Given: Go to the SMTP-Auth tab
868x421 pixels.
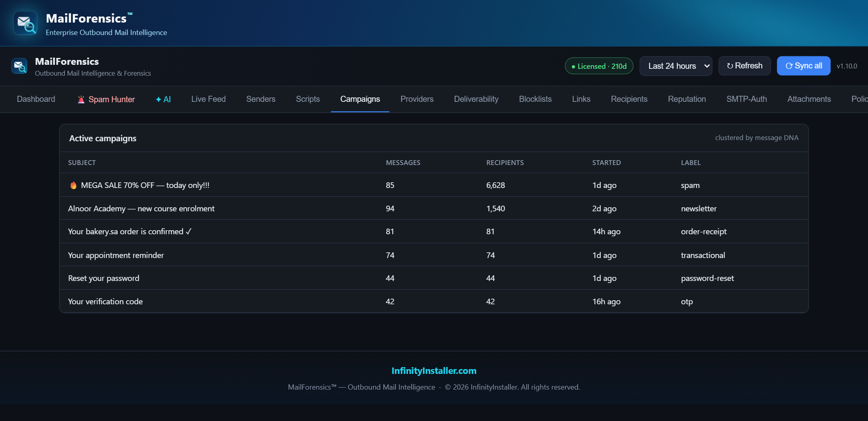Looking at the screenshot, I should coord(746,99).
